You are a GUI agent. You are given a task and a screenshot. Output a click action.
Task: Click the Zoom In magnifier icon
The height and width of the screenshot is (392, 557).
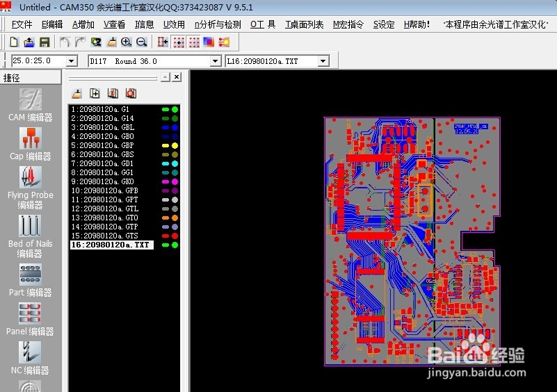[x=127, y=42]
